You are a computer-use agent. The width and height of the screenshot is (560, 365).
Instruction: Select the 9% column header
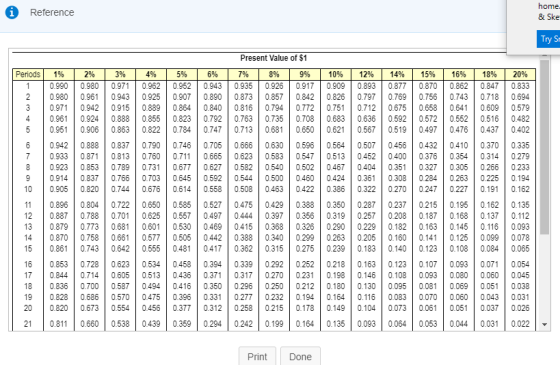[305, 74]
